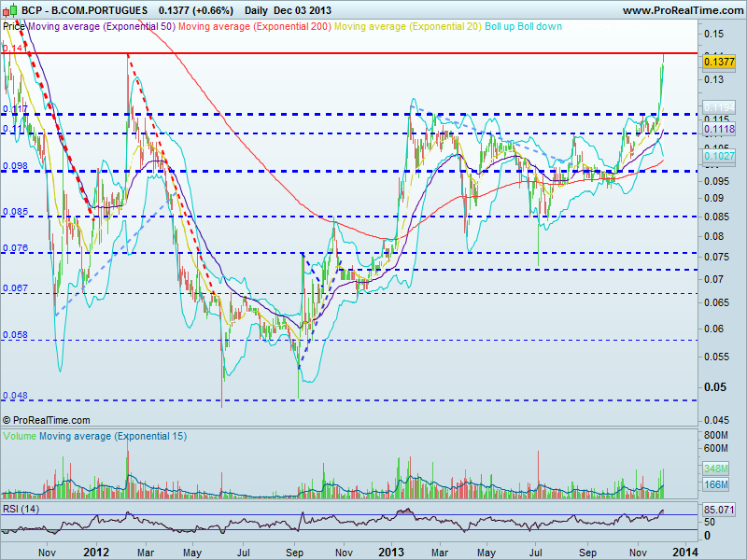Click the blue 0.048 level label
The width and height of the screenshot is (747, 560).
[x=15, y=395]
